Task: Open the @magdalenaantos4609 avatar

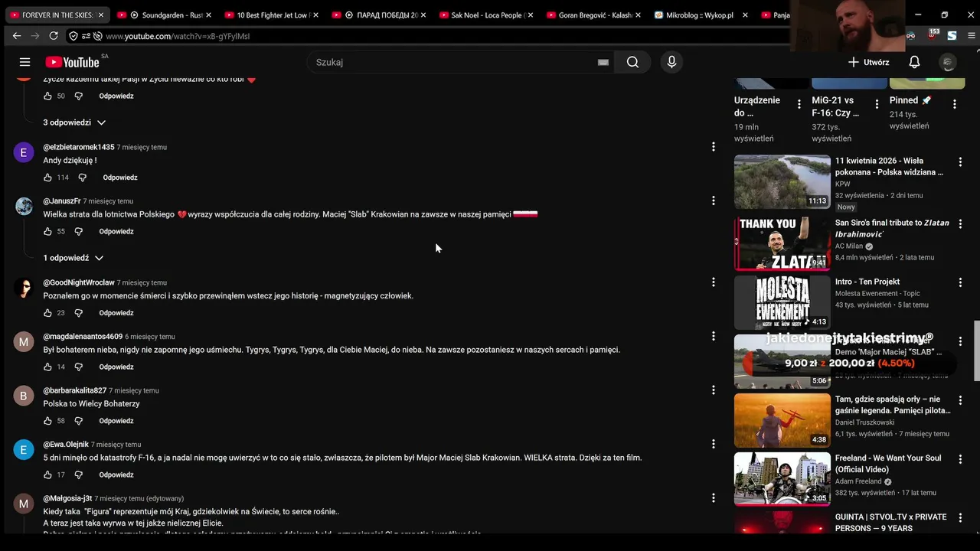Action: tap(24, 341)
